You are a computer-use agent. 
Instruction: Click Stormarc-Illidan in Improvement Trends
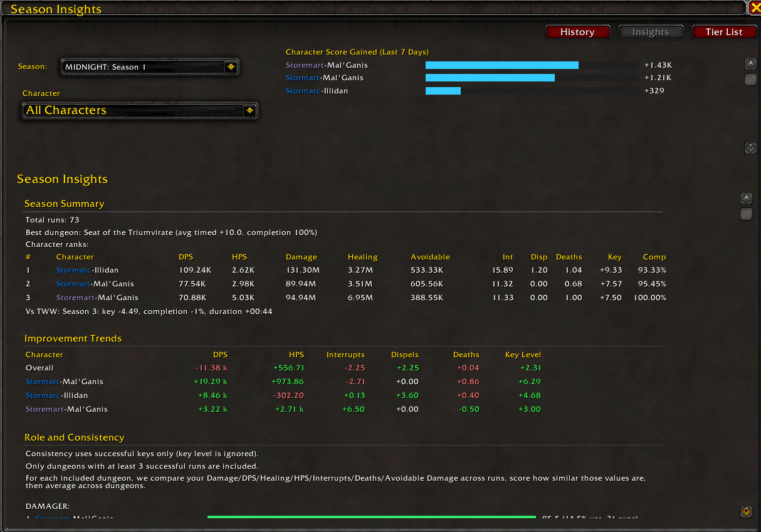(x=56, y=395)
